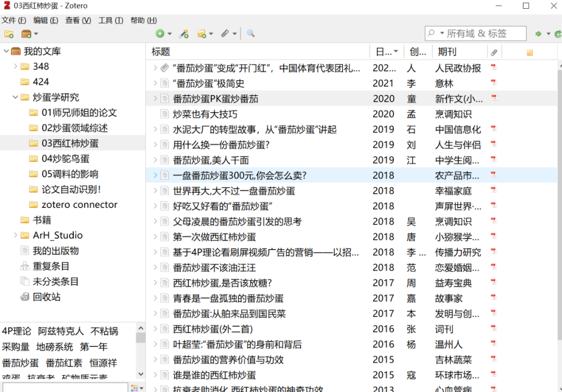Viewport: 562px width, 392px height.
Task: Click PDF icon for 幸福家庭 row
Action: click(493, 190)
